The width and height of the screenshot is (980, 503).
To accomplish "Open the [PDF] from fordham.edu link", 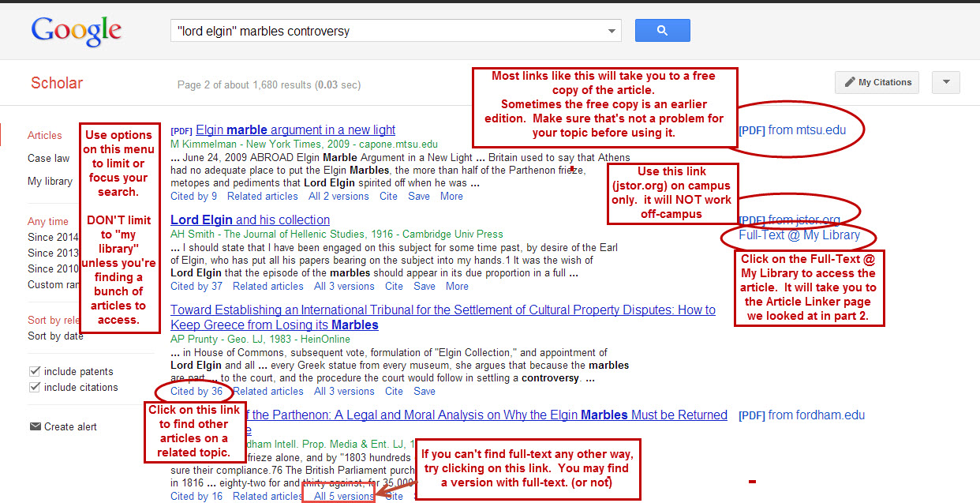I will click(x=802, y=415).
